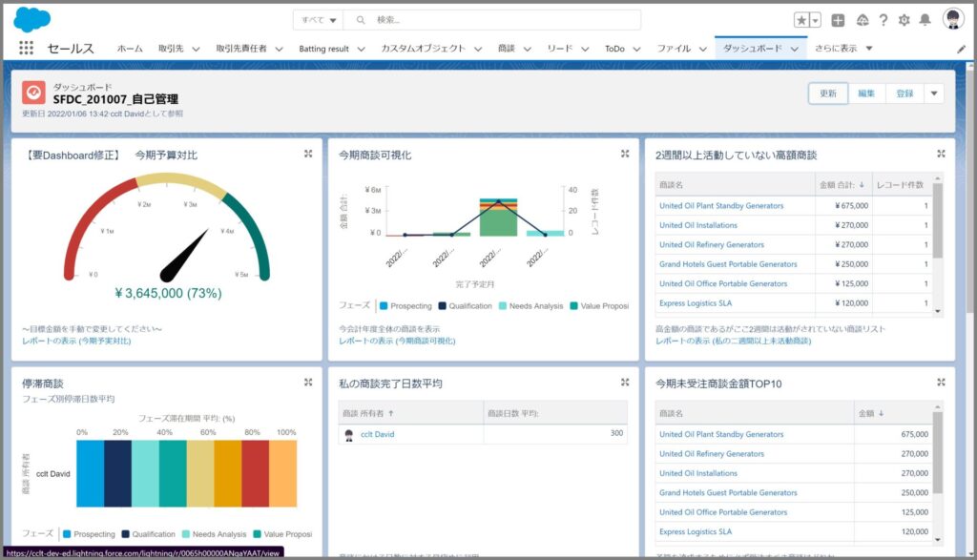The height and width of the screenshot is (560, 977).
Task: Open the dropdown arrow beside 登録 button
Action: tap(934, 93)
